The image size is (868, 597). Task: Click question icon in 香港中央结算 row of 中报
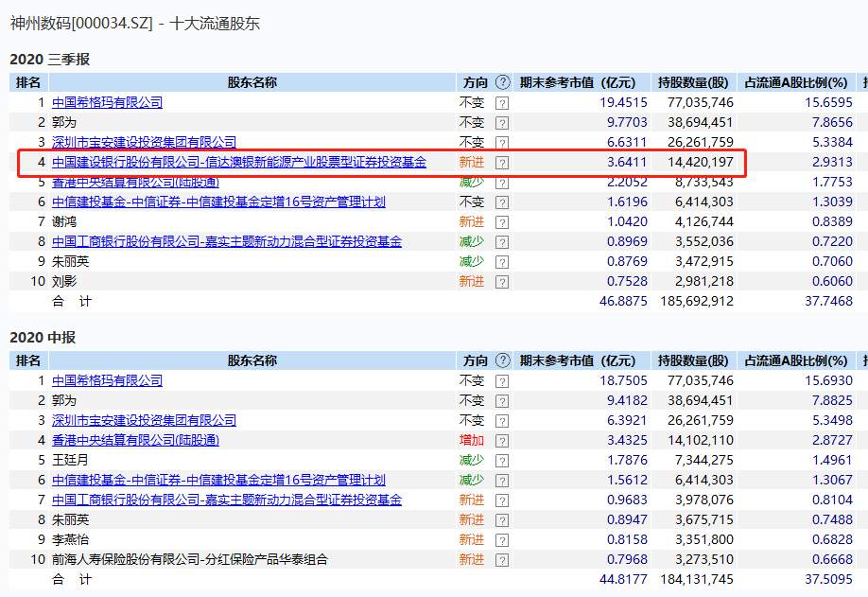pos(502,441)
